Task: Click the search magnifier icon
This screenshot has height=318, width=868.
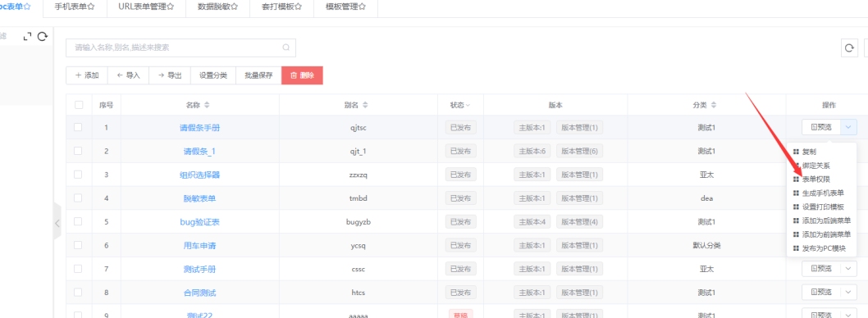Action: [x=286, y=48]
